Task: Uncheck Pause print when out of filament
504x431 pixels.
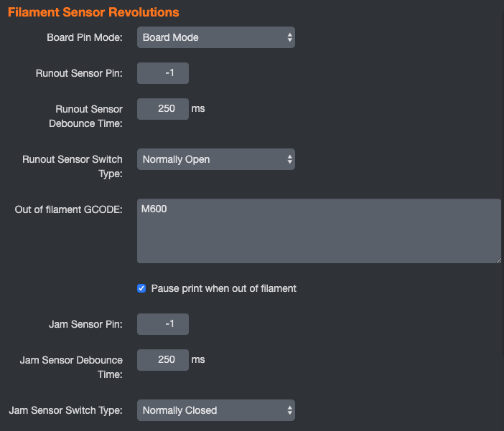Action: pos(141,288)
